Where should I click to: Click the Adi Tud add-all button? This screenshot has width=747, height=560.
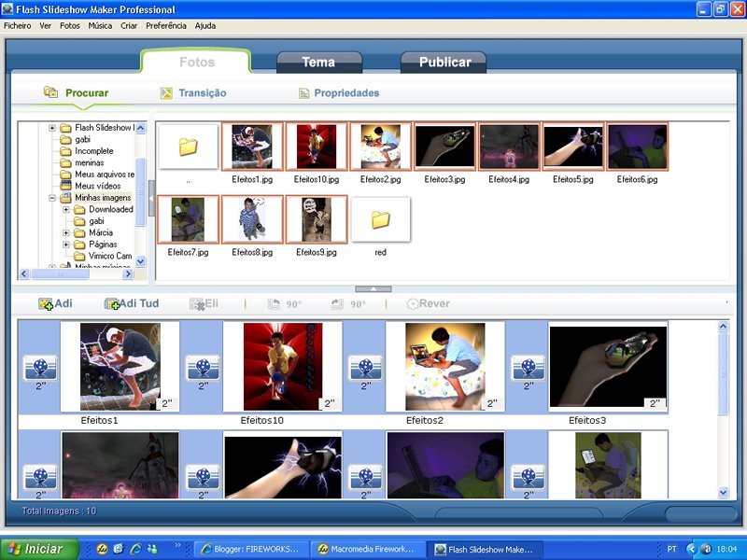132,304
